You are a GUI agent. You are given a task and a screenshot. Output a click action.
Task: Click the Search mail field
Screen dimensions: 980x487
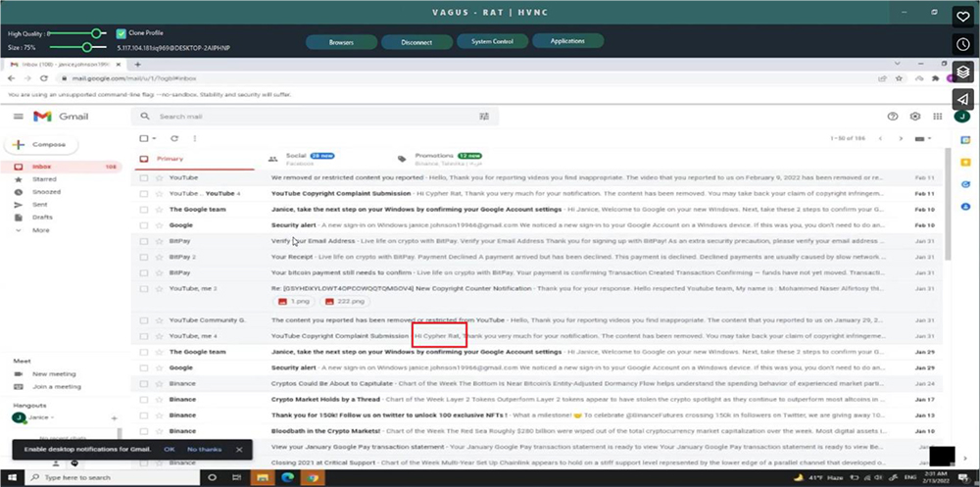tap(313, 117)
